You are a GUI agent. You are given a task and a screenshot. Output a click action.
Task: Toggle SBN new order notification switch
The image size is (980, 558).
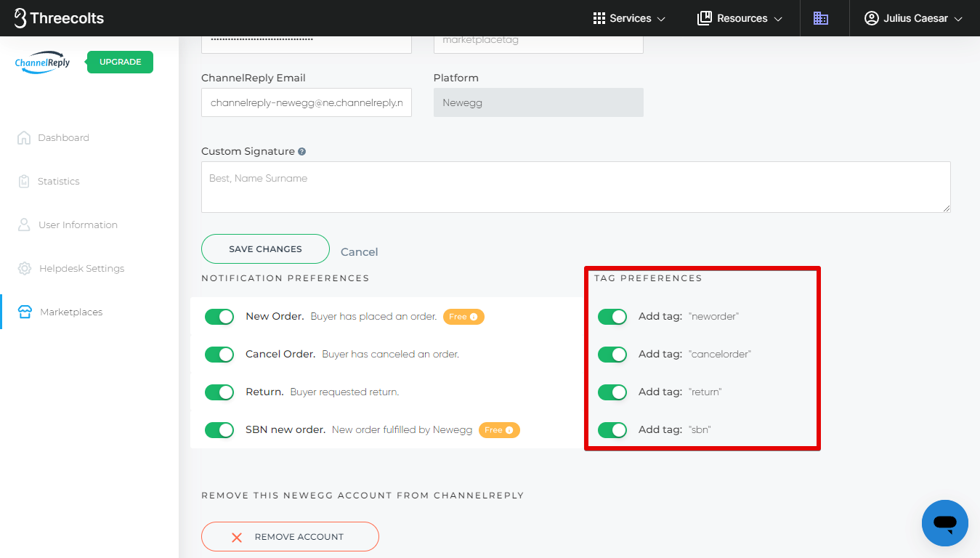click(219, 430)
